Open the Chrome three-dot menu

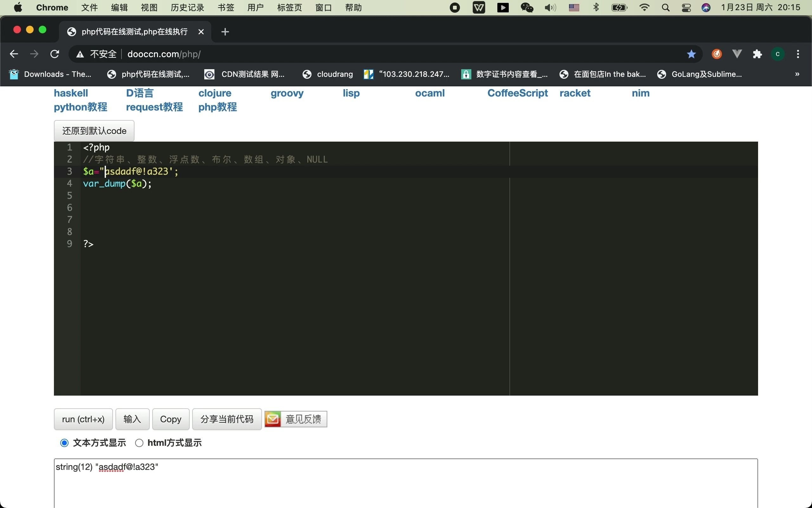click(x=798, y=54)
